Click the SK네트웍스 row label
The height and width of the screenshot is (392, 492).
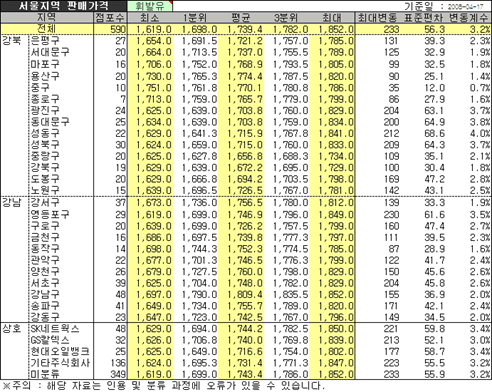point(55,329)
